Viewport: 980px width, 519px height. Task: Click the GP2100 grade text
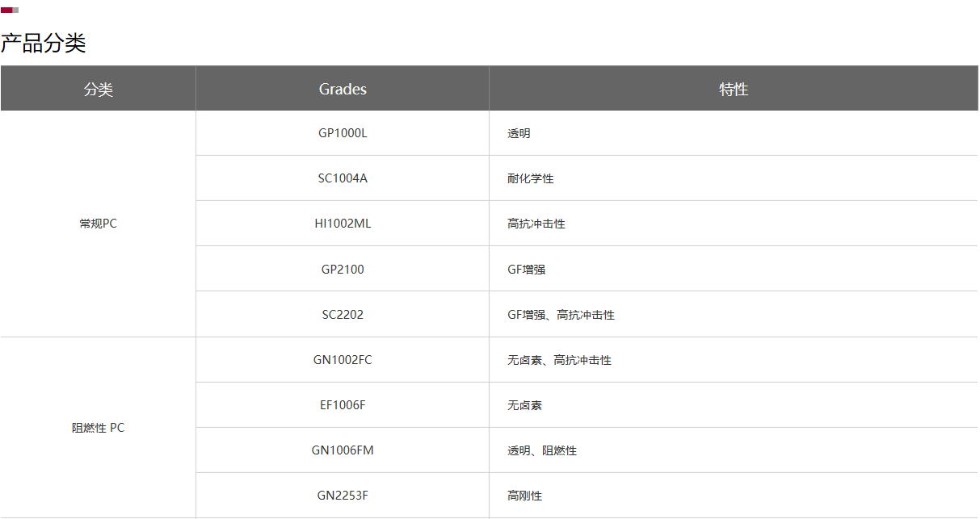point(343,270)
